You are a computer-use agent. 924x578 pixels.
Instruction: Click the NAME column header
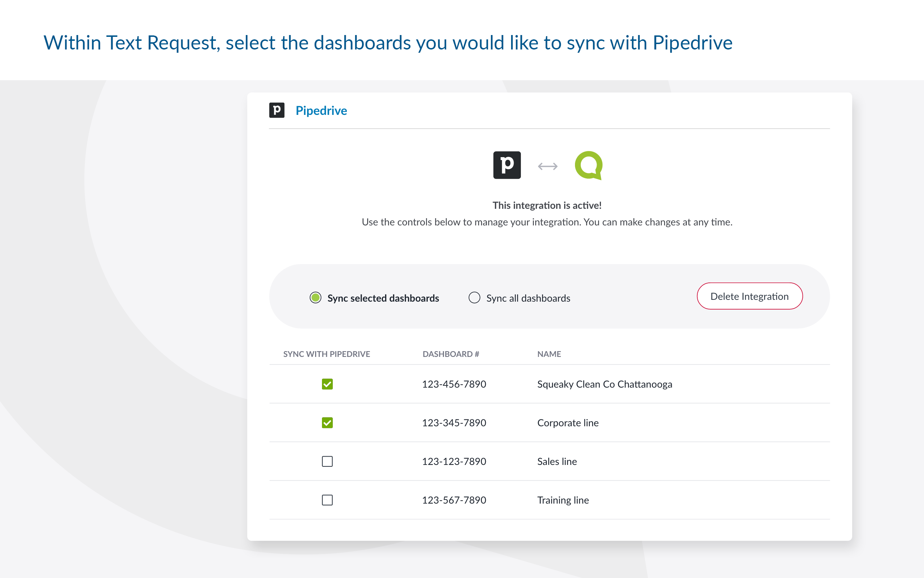click(549, 354)
